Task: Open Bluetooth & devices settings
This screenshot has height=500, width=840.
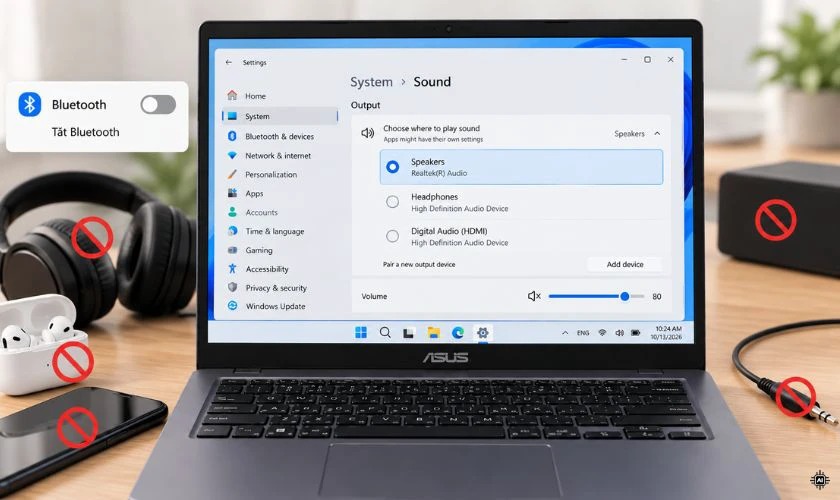Action: click(x=279, y=137)
